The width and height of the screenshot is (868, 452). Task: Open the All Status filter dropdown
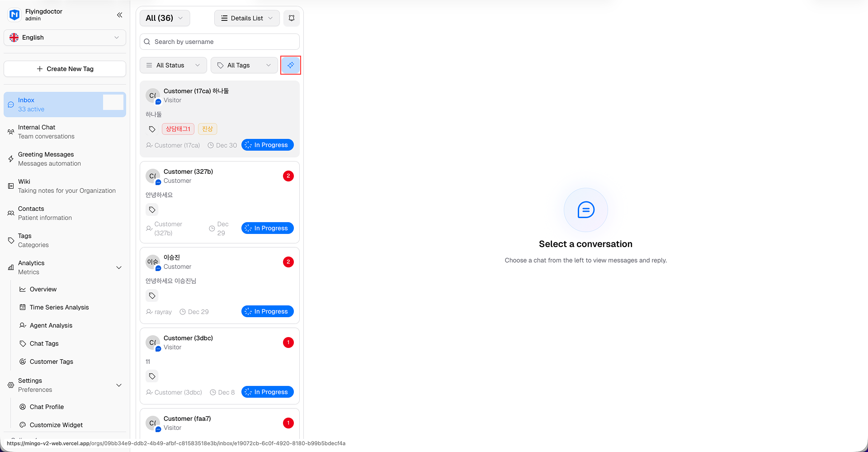(x=173, y=65)
